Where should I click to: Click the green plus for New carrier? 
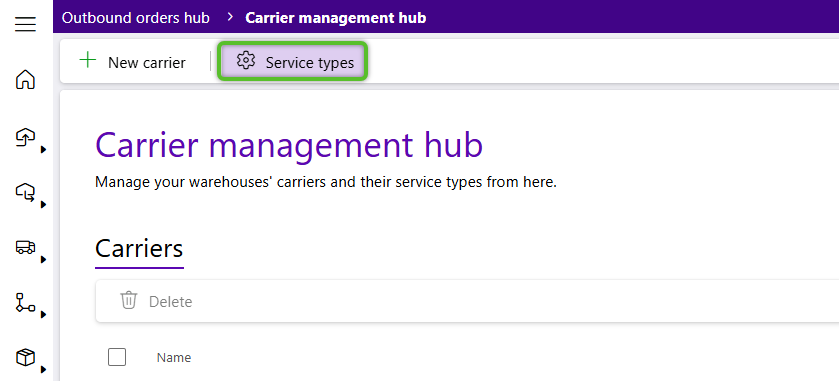click(87, 60)
